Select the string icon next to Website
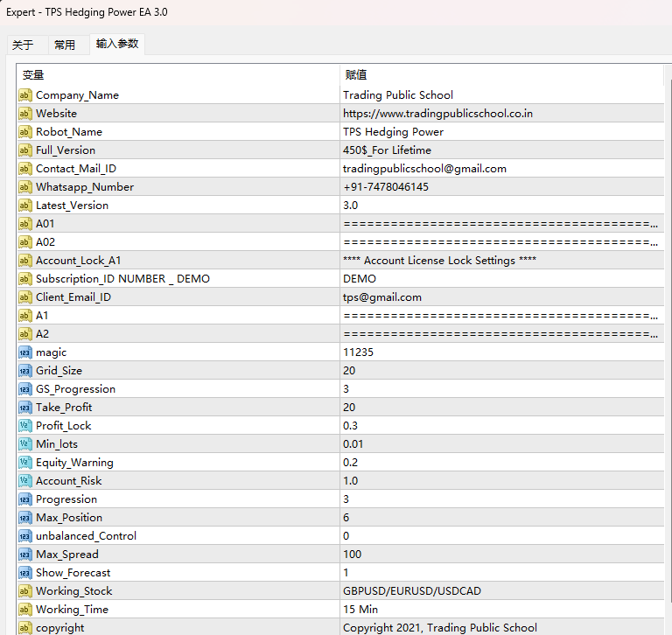The width and height of the screenshot is (672, 635). 25,114
